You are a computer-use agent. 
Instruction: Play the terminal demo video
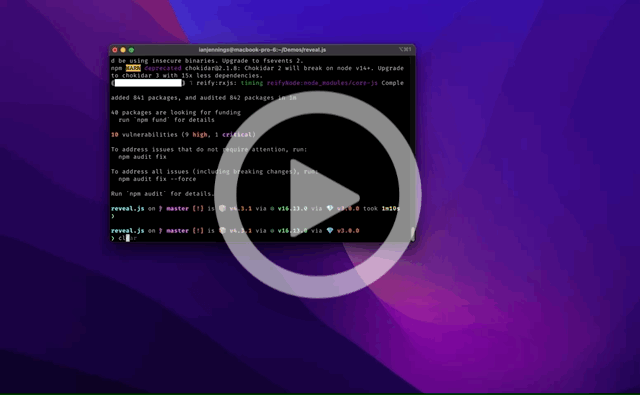(x=318, y=195)
